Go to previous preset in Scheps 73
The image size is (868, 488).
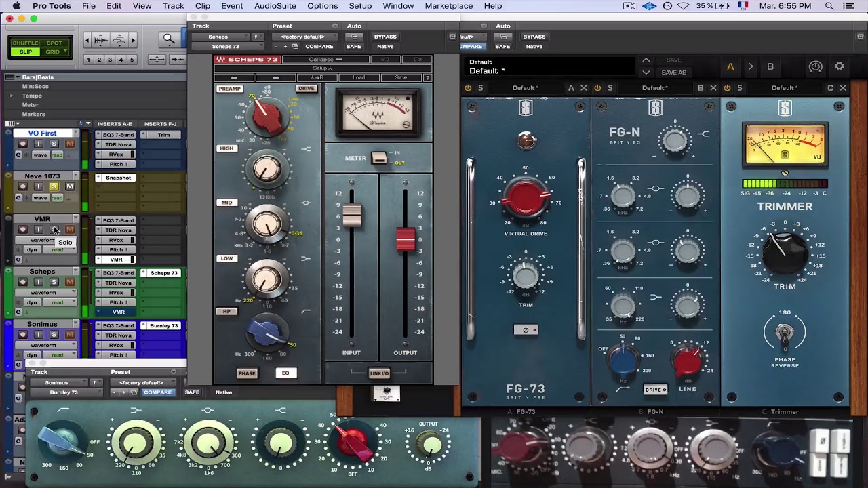233,77
